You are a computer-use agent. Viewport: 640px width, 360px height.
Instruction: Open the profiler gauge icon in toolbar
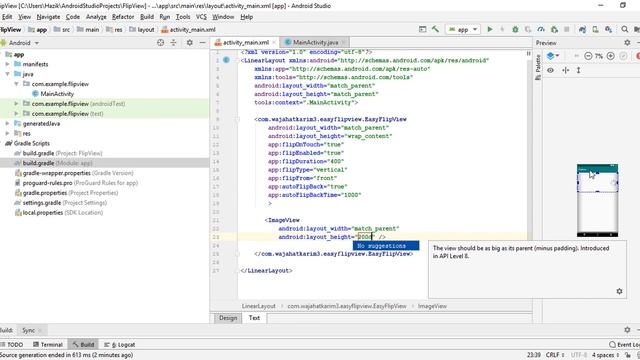tap(541, 29)
